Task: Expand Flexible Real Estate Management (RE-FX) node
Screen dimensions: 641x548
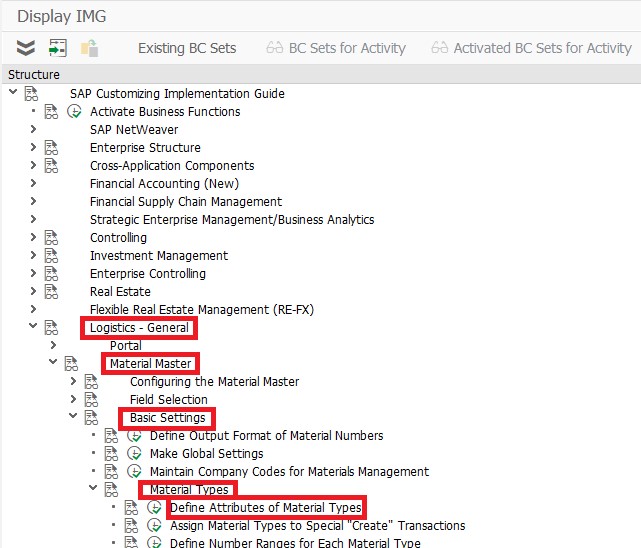Action: coord(33,309)
